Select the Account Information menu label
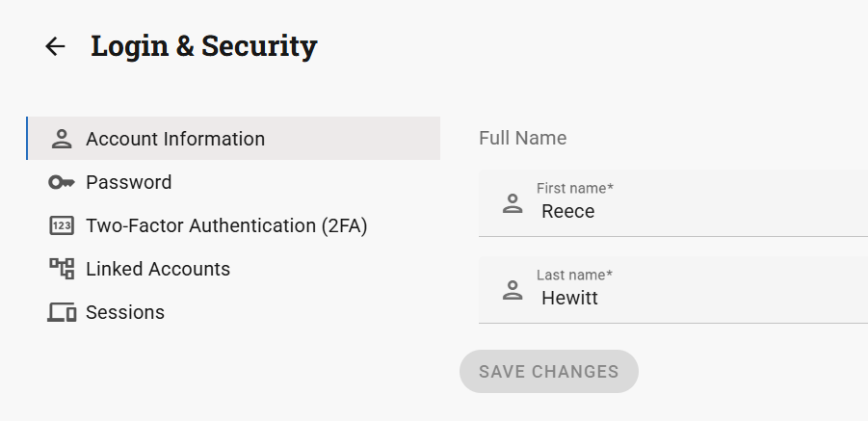The width and height of the screenshot is (868, 421). pos(175,139)
